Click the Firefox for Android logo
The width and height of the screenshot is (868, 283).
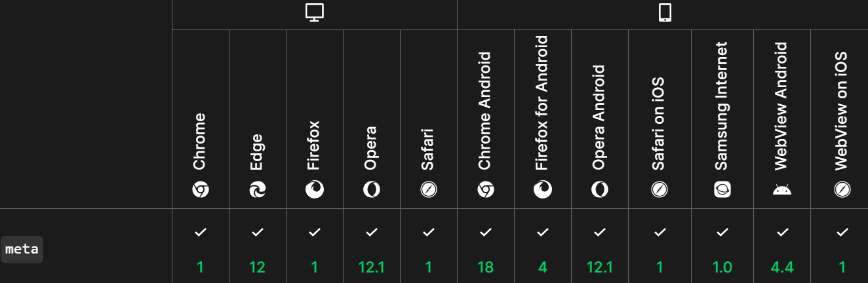(x=542, y=190)
